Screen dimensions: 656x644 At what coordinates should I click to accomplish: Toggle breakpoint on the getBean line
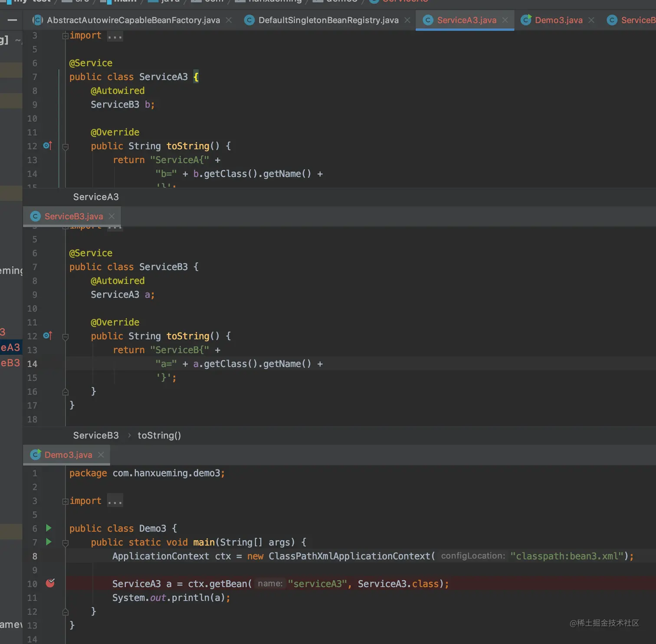tap(50, 583)
